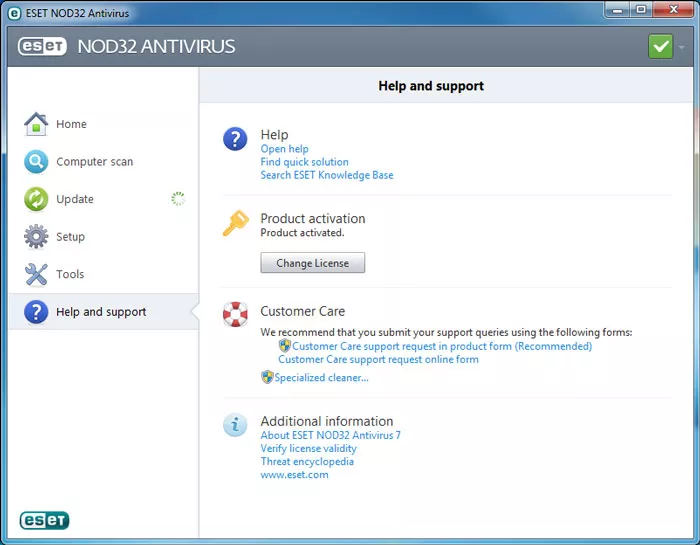This screenshot has height=545, width=700.
Task: Open 'About ESET NOD32 Antivirus 7'
Action: [330, 435]
